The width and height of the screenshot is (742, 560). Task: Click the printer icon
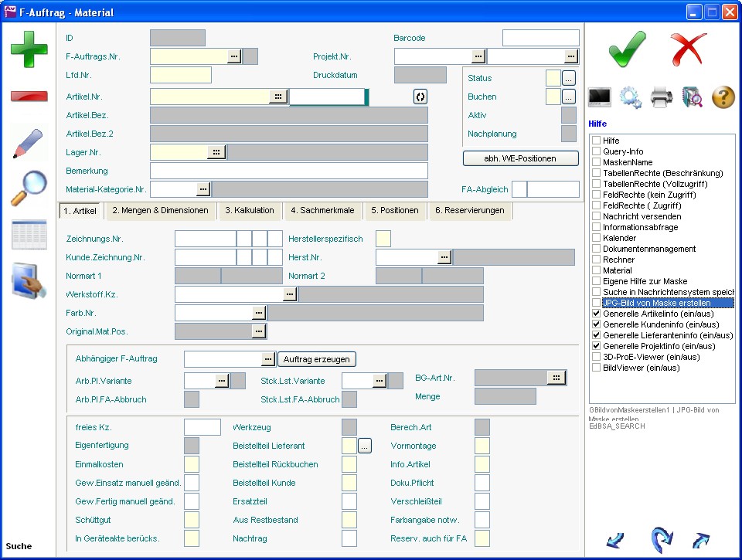(662, 97)
